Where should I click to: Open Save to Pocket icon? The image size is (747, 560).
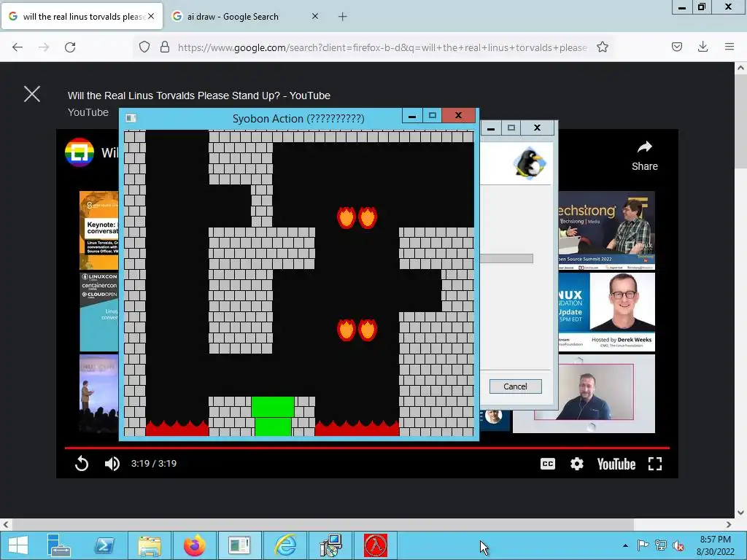pos(677,47)
